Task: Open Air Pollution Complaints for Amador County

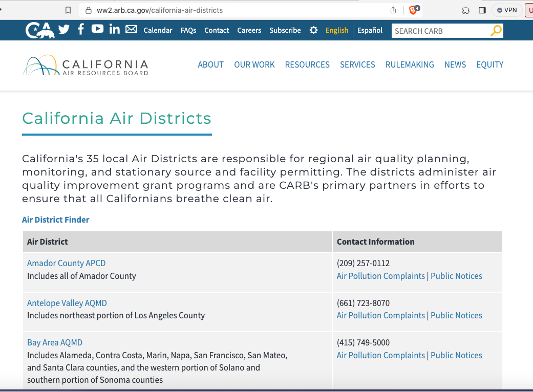Action: pos(381,276)
